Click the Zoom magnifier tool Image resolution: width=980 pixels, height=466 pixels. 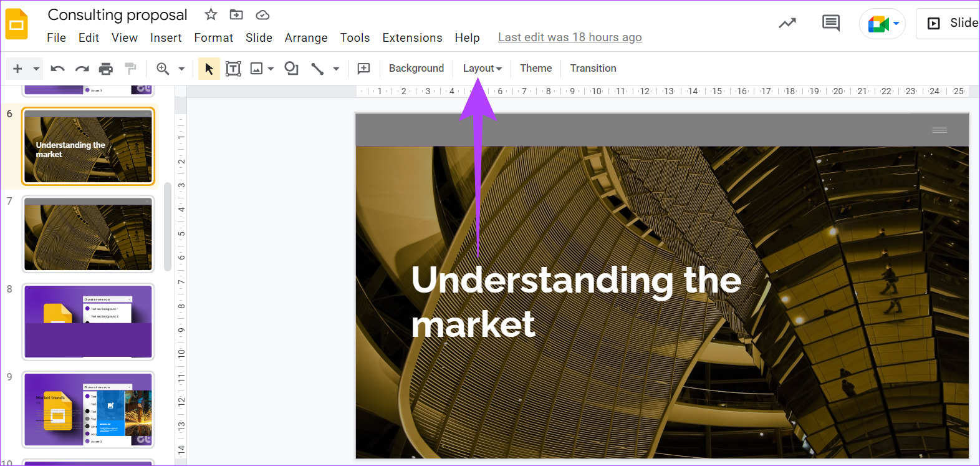[x=163, y=69]
